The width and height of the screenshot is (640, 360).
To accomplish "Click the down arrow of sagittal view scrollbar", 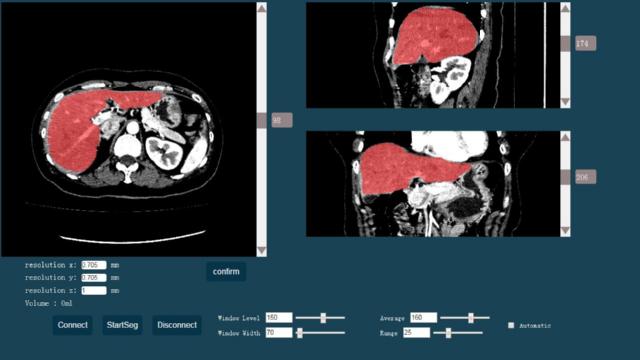I will click(565, 101).
